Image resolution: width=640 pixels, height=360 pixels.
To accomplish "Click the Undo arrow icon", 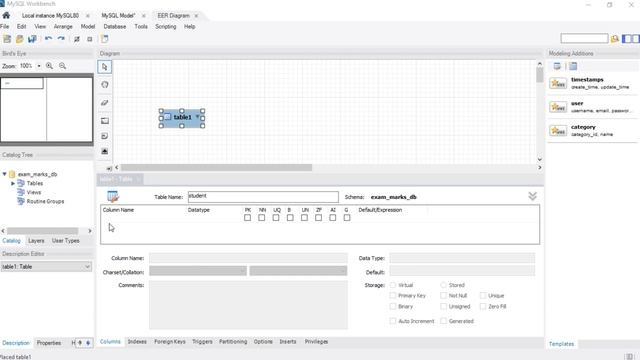I will (x=49, y=39).
